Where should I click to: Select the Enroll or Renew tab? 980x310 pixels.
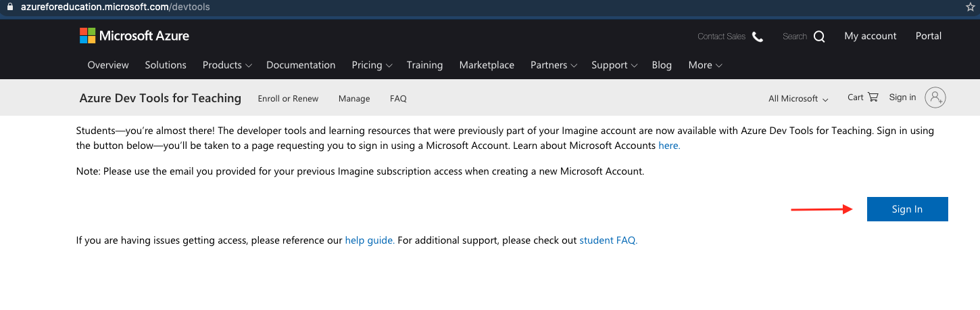[x=288, y=98]
